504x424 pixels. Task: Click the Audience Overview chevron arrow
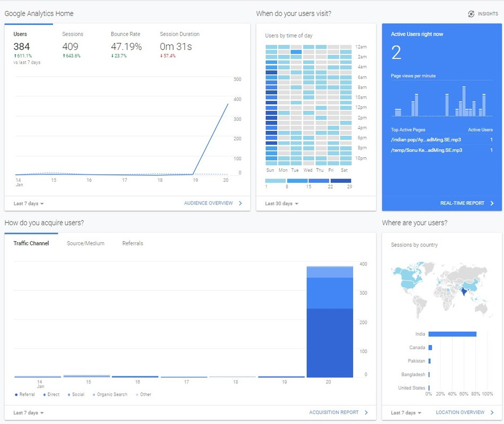241,203
